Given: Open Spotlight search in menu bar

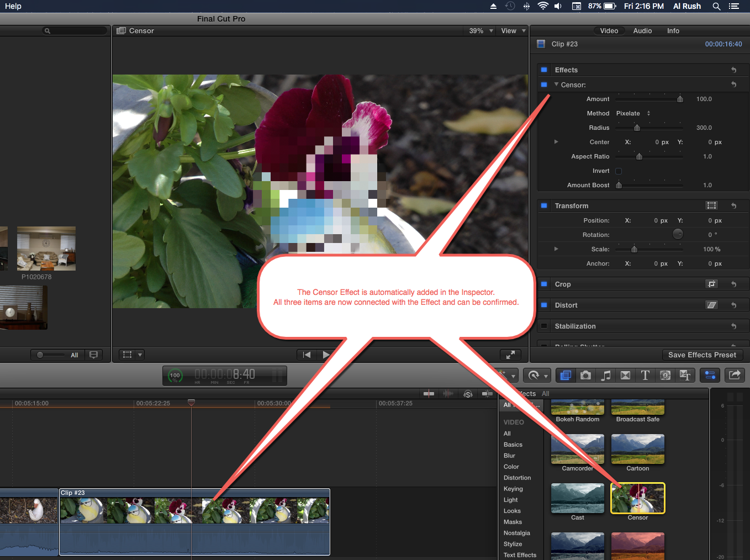Looking at the screenshot, I should [x=716, y=6].
